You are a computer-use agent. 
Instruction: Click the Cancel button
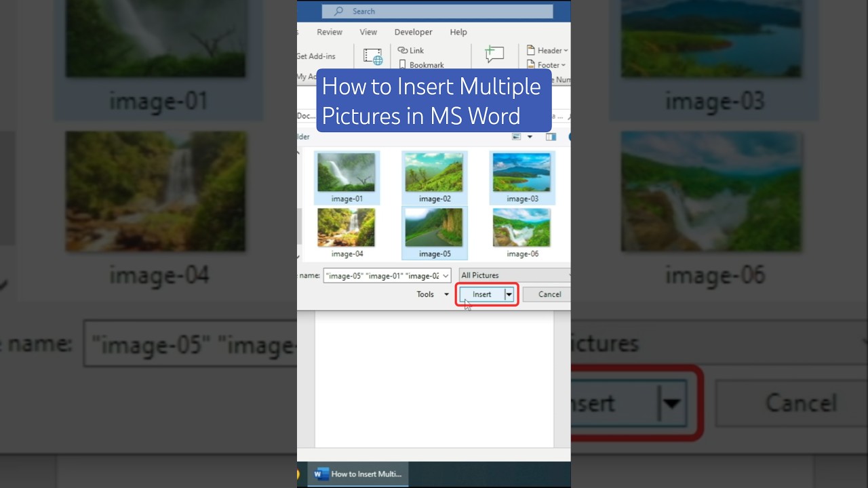click(547, 294)
